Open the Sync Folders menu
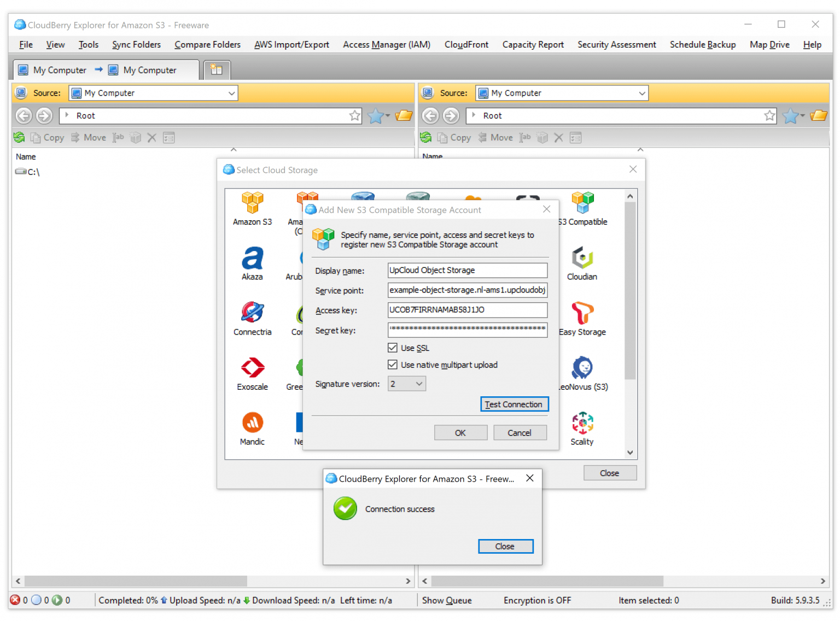This screenshot has width=840, height=621. (x=137, y=44)
